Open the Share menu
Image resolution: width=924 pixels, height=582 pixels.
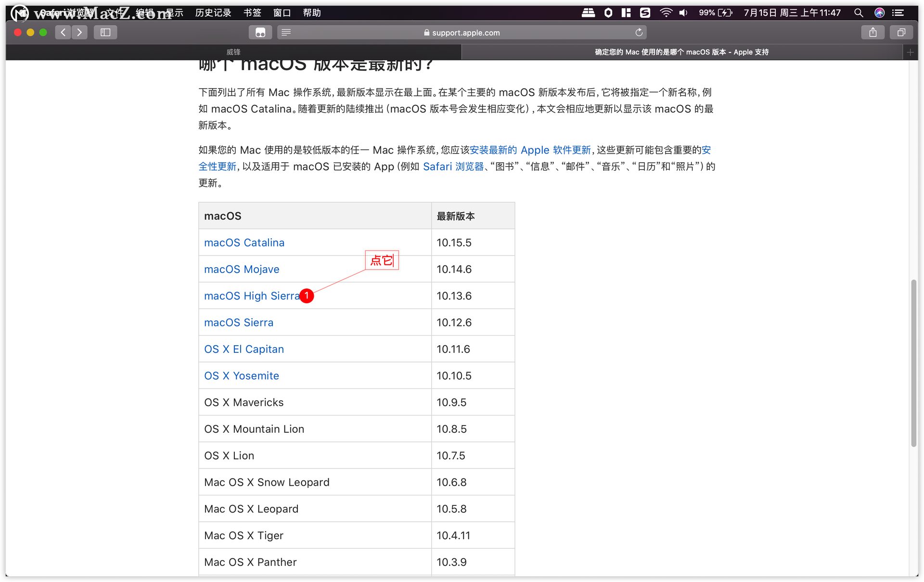pyautogui.click(x=873, y=32)
